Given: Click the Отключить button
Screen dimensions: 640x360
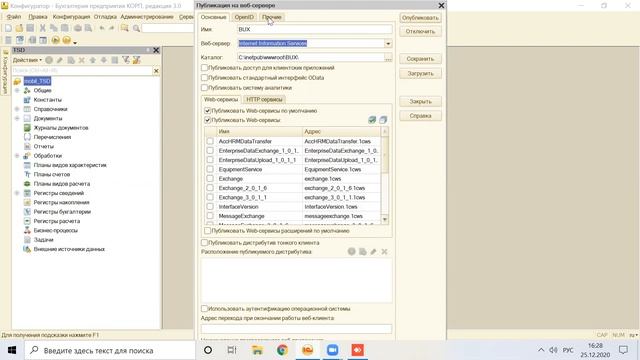Looking at the screenshot, I should click(420, 31).
